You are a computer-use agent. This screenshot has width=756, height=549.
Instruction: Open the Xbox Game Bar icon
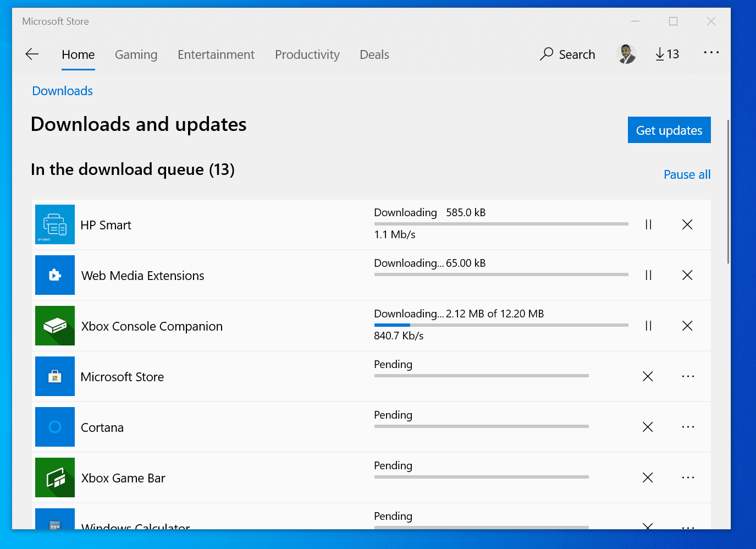54,477
